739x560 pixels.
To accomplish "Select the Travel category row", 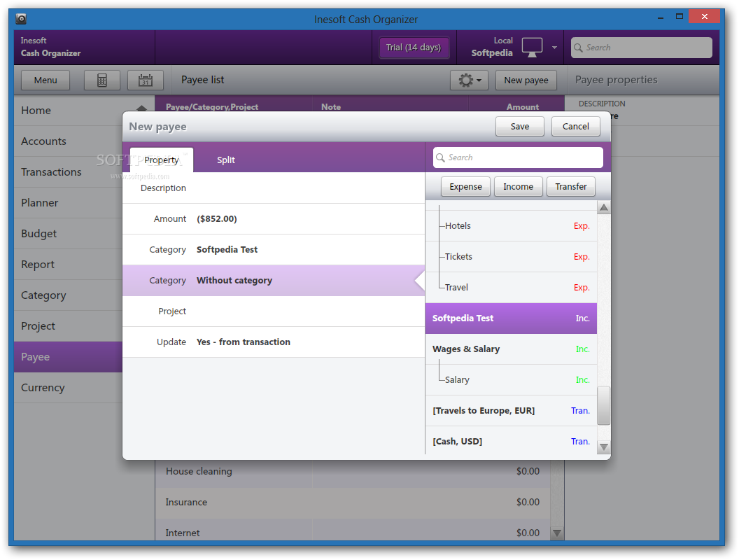I will click(x=511, y=288).
